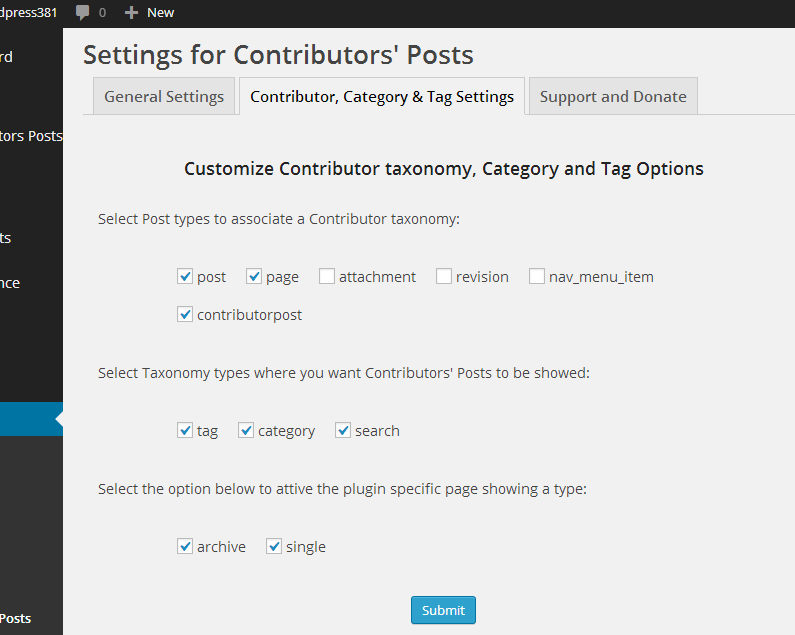Uncheck the archive page option

[x=185, y=546]
